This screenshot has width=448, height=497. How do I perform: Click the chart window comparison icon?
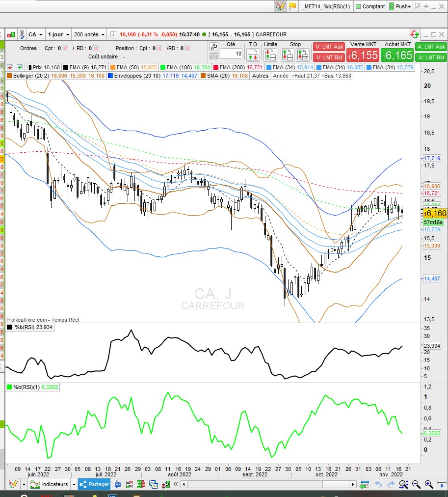pos(154,484)
